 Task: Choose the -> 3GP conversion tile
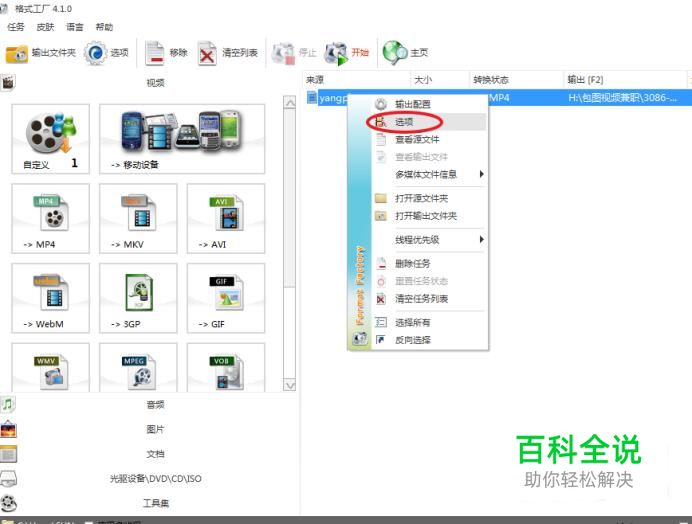click(138, 298)
